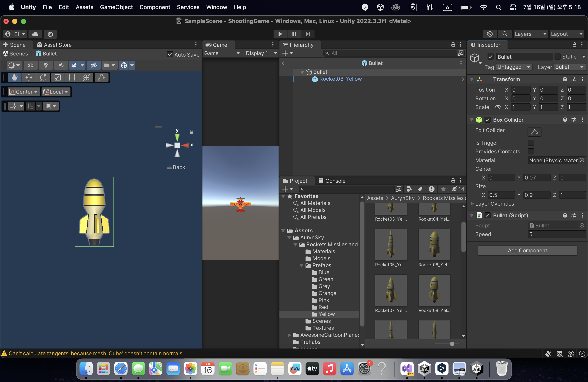Toggle scene lighting icon

[x=46, y=65]
